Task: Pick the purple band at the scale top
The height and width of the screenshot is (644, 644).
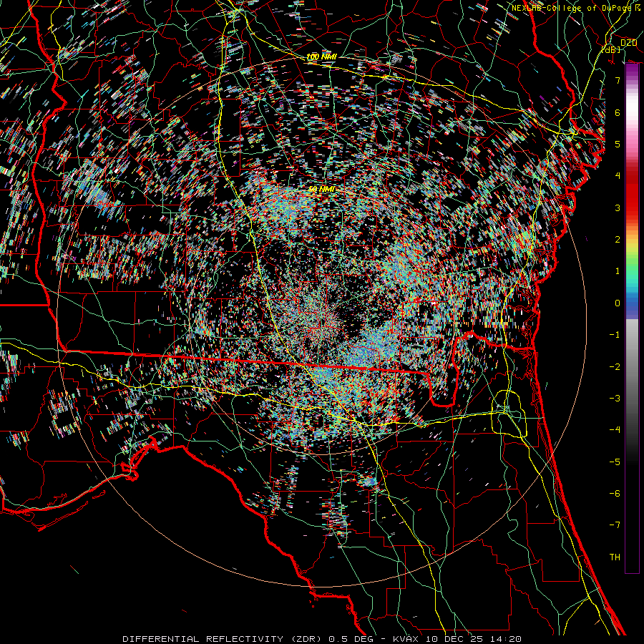Action: (x=632, y=72)
